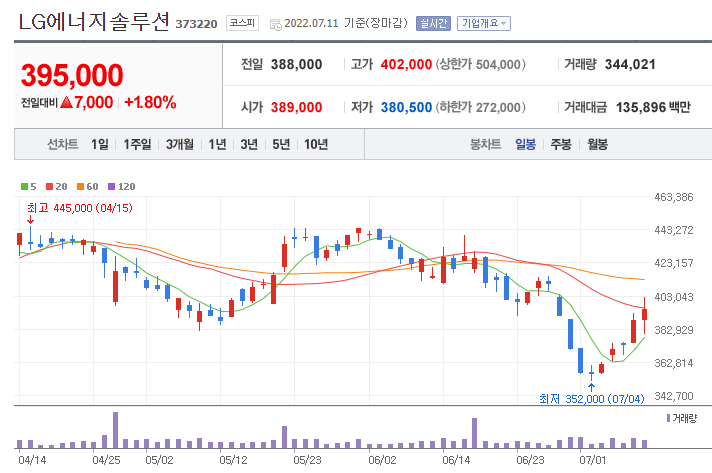Viewport: 712px width, 473px height.
Task: Click the opening price value 389,000
Action: [x=297, y=108]
